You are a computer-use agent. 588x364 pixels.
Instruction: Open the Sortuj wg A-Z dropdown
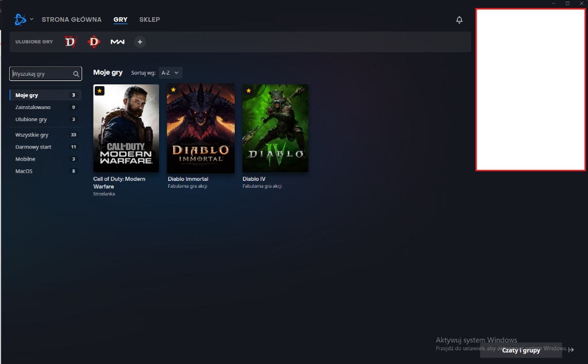click(170, 73)
